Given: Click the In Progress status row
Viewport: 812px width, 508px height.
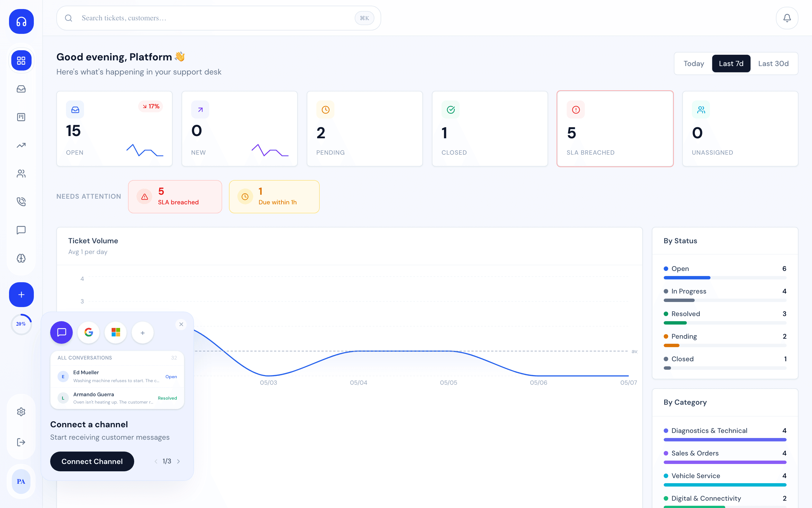Looking at the screenshot, I should (725, 295).
